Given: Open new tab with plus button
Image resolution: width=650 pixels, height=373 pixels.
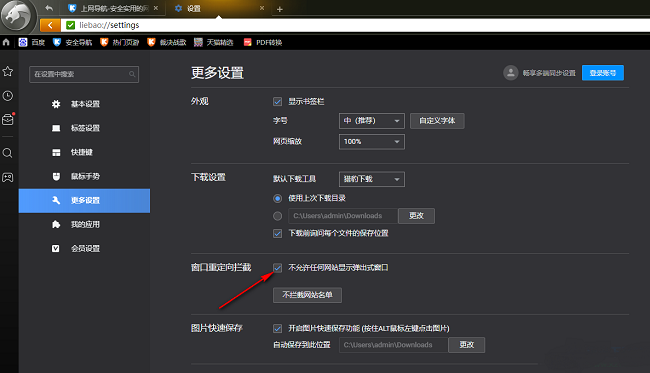Looking at the screenshot, I should point(280,9).
